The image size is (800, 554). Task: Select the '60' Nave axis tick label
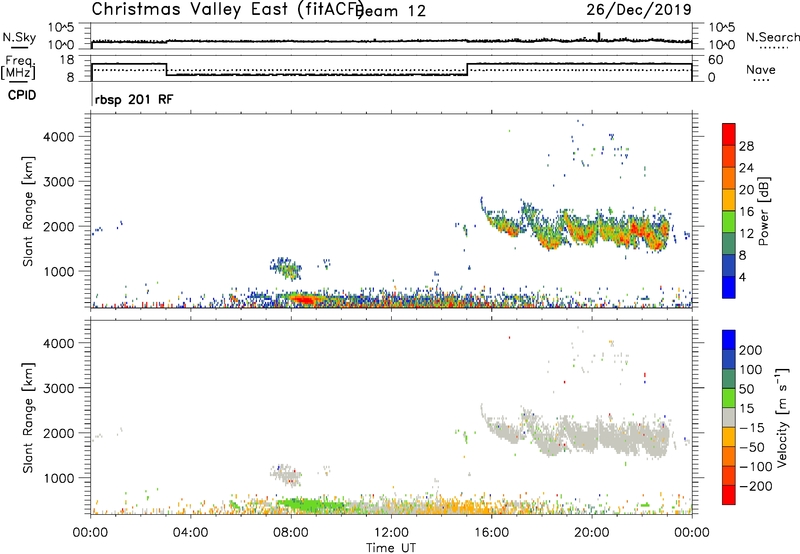coord(715,60)
